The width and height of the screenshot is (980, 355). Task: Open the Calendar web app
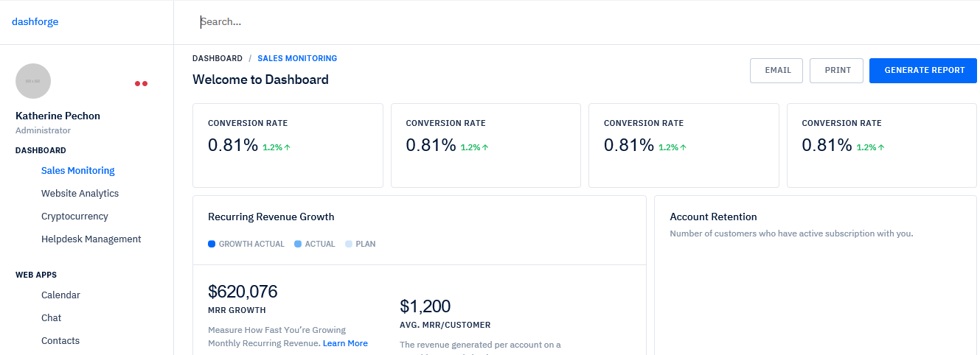tap(60, 295)
